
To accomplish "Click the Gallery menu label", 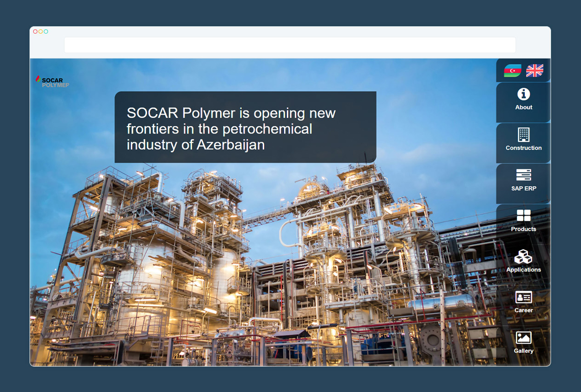I will [x=524, y=351].
